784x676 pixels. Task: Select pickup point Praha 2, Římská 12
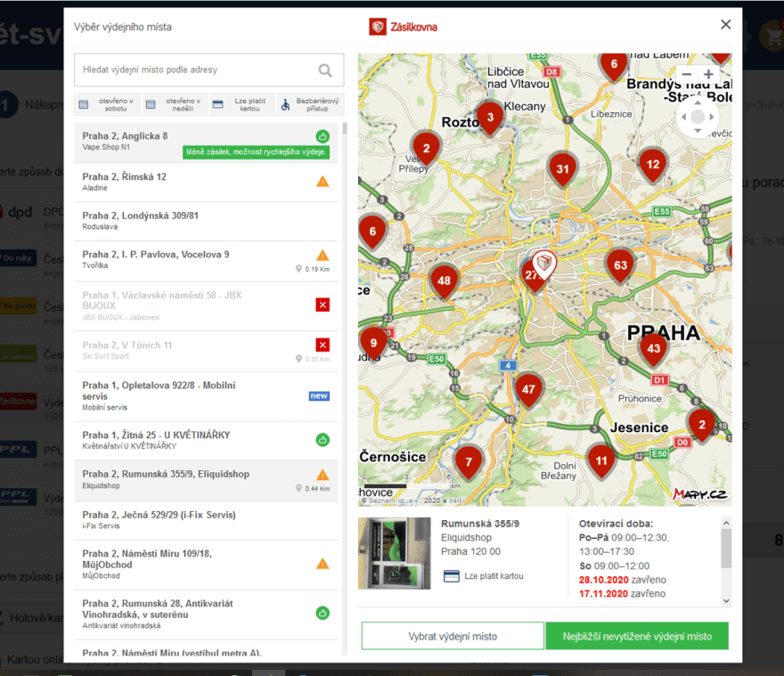pyautogui.click(x=206, y=182)
